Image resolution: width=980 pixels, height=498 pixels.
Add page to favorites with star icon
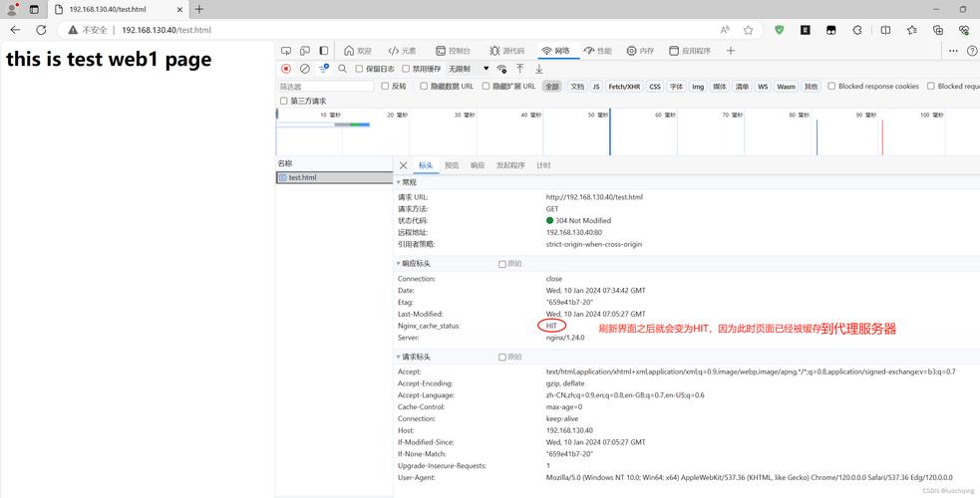coord(748,30)
